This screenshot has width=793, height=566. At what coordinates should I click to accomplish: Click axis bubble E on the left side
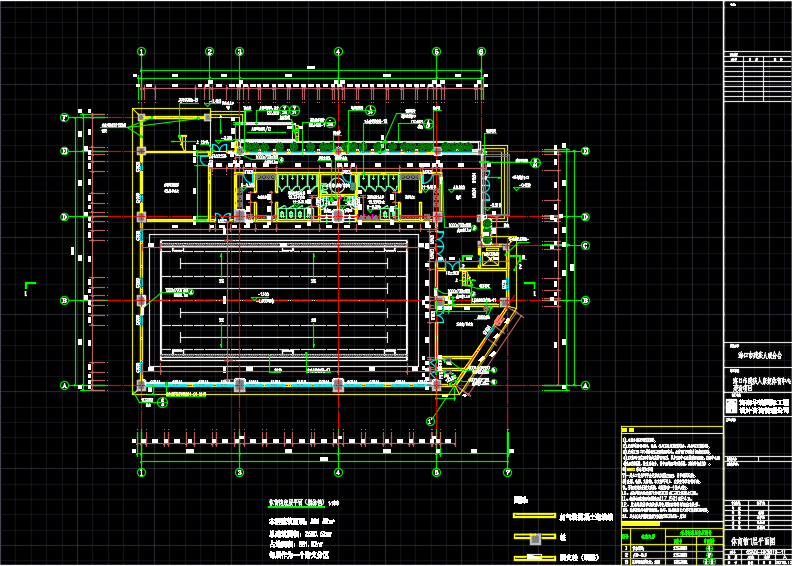pos(64,151)
